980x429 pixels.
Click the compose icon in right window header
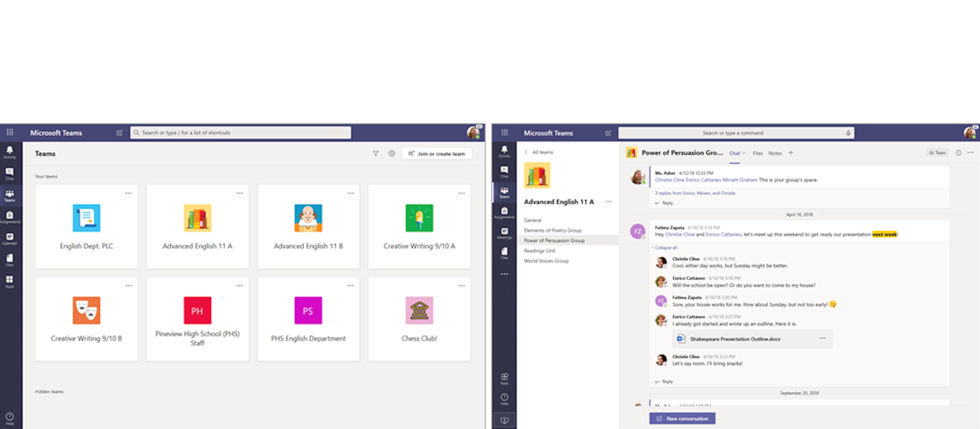[608, 132]
